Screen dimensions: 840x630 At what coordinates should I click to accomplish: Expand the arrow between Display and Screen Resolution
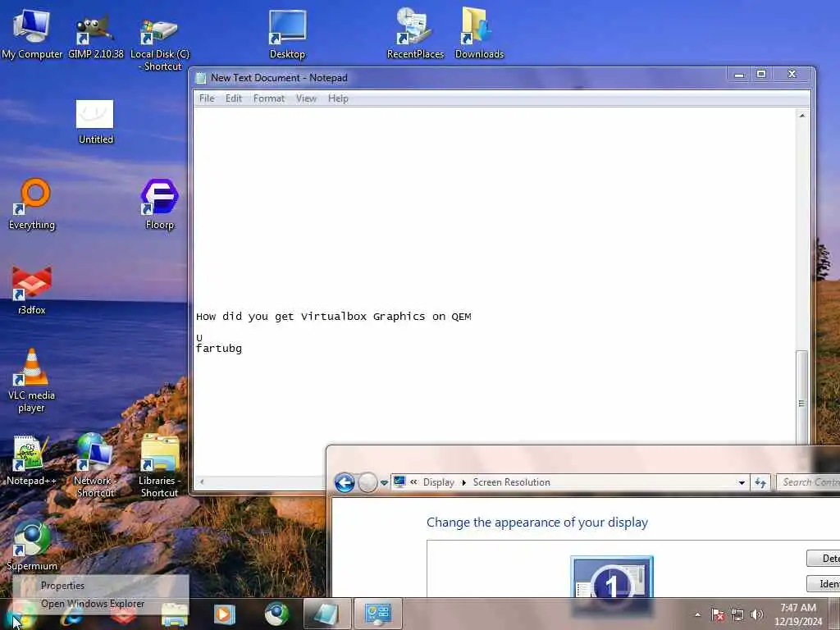464,482
